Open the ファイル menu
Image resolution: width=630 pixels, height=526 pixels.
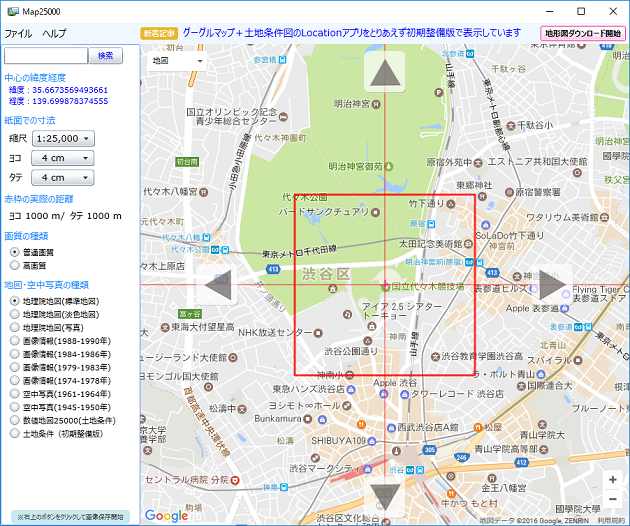click(x=18, y=33)
